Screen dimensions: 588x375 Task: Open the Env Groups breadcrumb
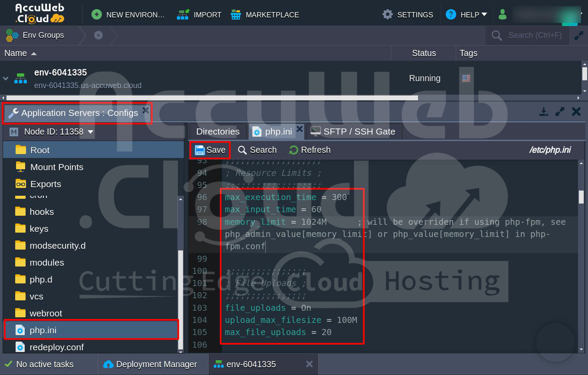coord(35,35)
